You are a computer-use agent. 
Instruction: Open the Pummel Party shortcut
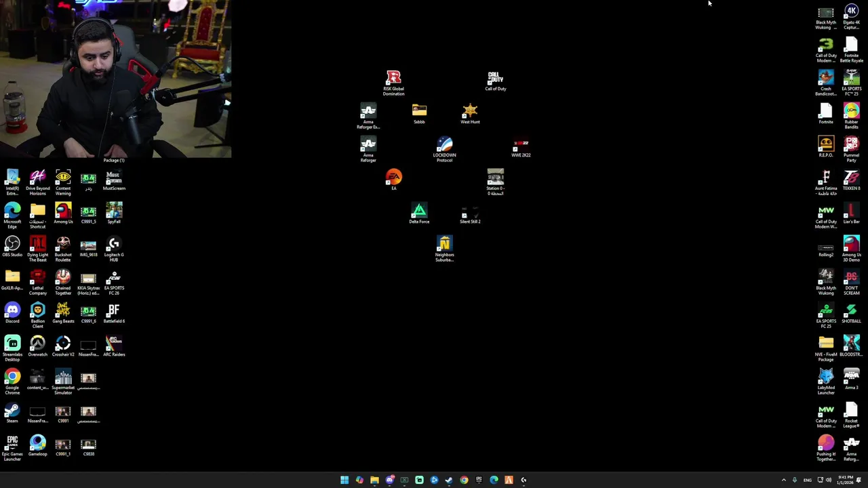pyautogui.click(x=851, y=150)
